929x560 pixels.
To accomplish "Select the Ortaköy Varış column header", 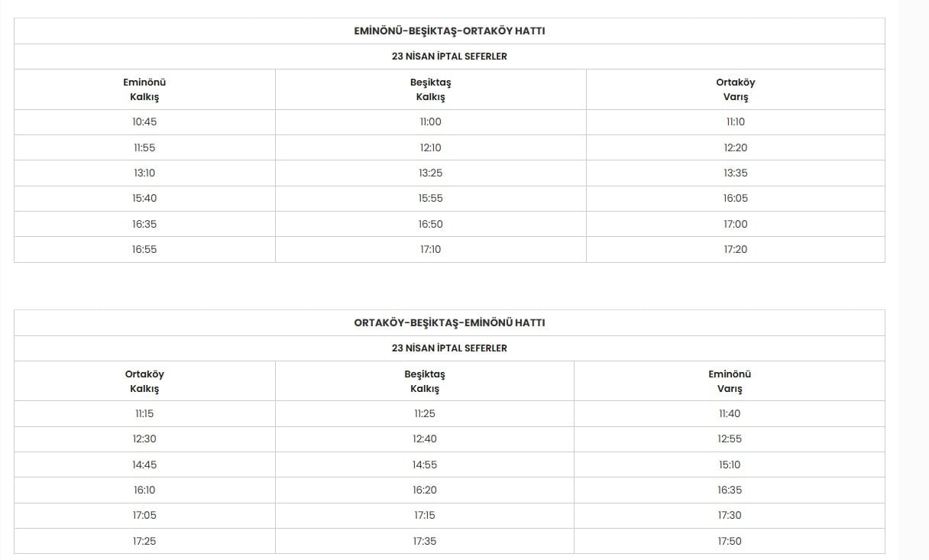I will 735,89.
